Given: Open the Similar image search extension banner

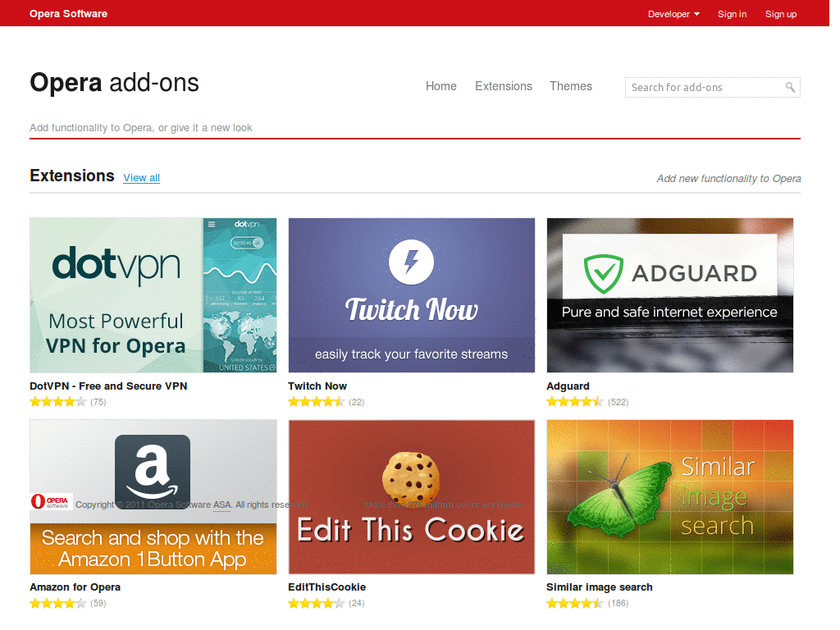Looking at the screenshot, I should point(669,496).
